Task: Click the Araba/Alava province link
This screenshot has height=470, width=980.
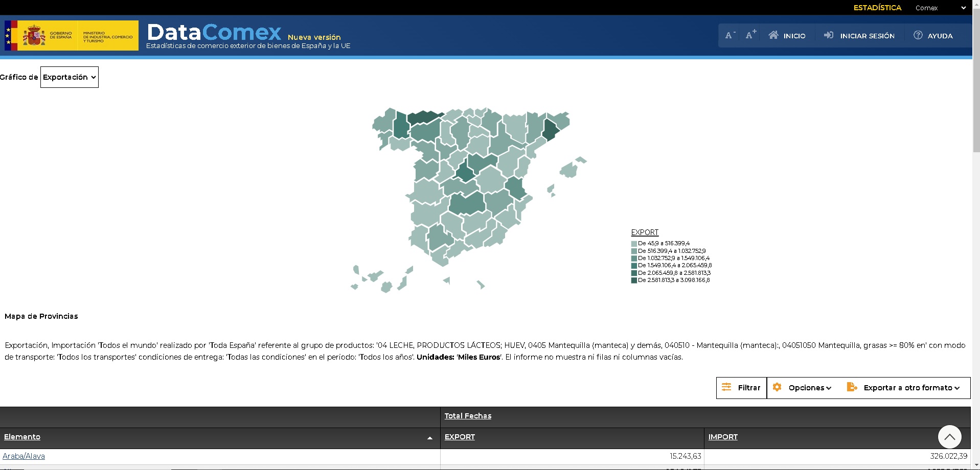Action: tap(25, 456)
